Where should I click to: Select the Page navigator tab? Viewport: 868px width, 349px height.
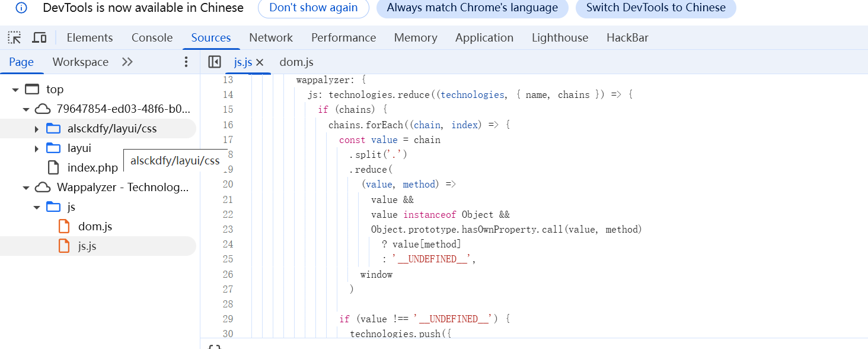21,62
